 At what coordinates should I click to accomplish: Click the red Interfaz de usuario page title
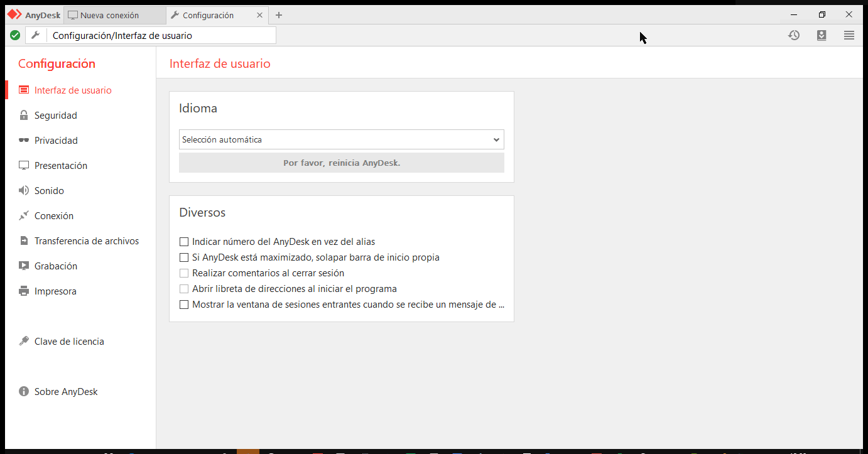[x=220, y=63]
